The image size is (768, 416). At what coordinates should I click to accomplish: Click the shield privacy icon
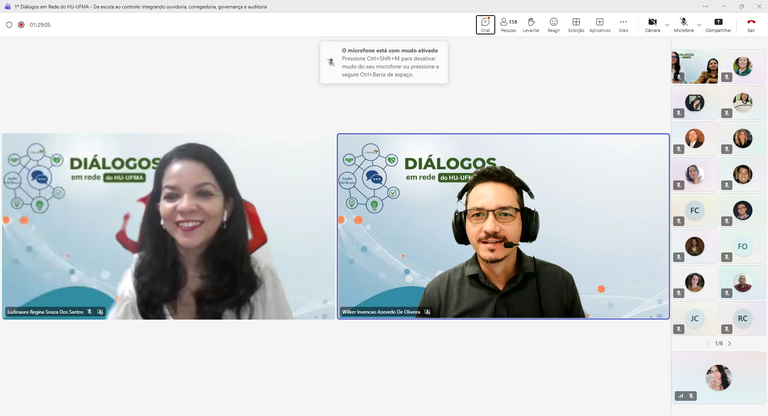[x=9, y=24]
